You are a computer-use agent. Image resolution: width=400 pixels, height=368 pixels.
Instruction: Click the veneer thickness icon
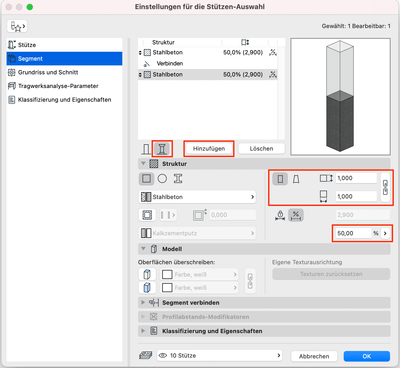click(x=199, y=215)
